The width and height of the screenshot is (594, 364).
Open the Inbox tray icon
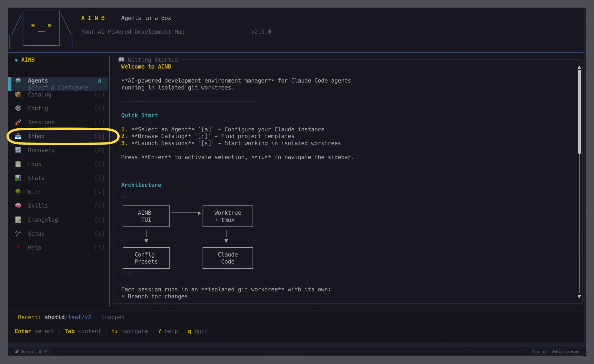[18, 136]
